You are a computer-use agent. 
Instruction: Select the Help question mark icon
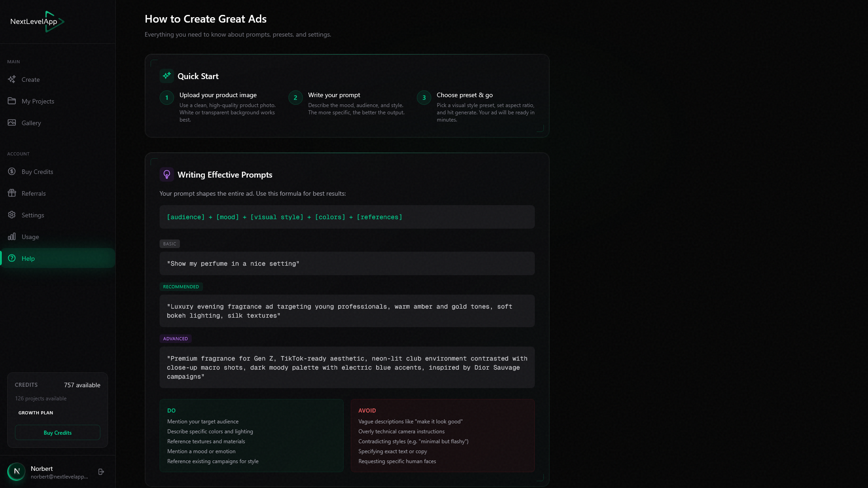click(x=12, y=258)
